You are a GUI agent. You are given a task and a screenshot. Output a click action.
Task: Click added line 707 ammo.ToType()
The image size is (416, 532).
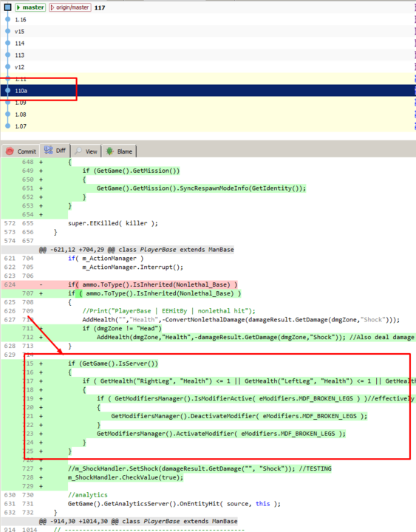[x=154, y=293]
